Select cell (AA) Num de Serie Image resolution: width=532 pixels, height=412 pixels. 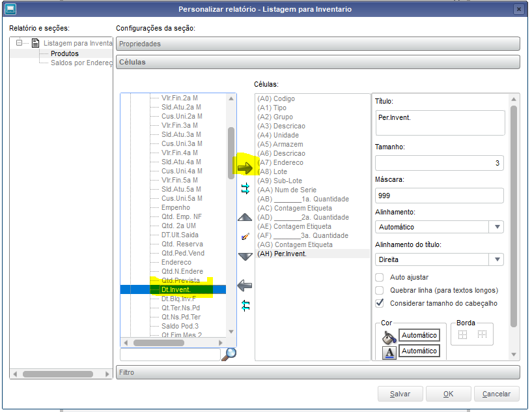[x=287, y=190]
